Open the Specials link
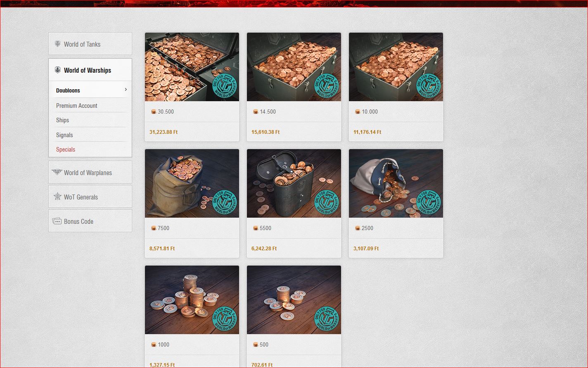Image resolution: width=588 pixels, height=368 pixels. pyautogui.click(x=66, y=150)
